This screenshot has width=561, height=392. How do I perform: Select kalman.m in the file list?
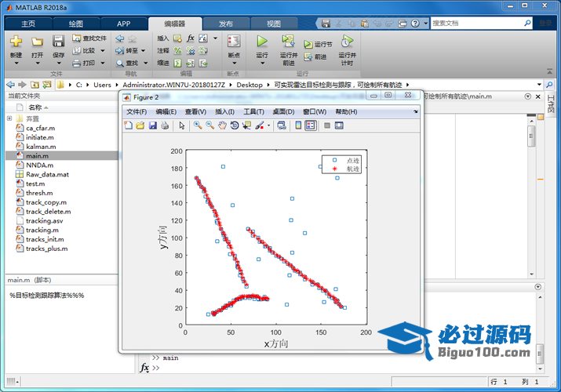41,147
